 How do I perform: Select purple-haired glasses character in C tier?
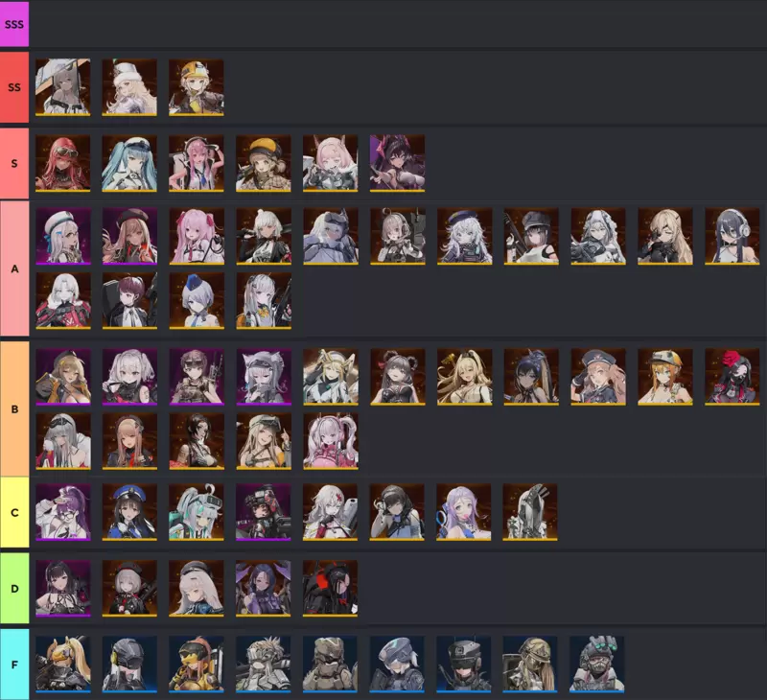(x=62, y=512)
